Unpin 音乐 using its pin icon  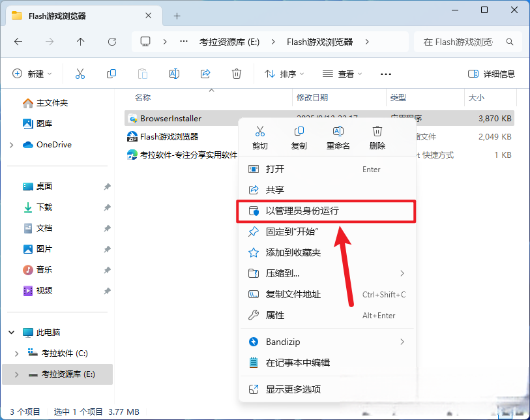(x=107, y=270)
